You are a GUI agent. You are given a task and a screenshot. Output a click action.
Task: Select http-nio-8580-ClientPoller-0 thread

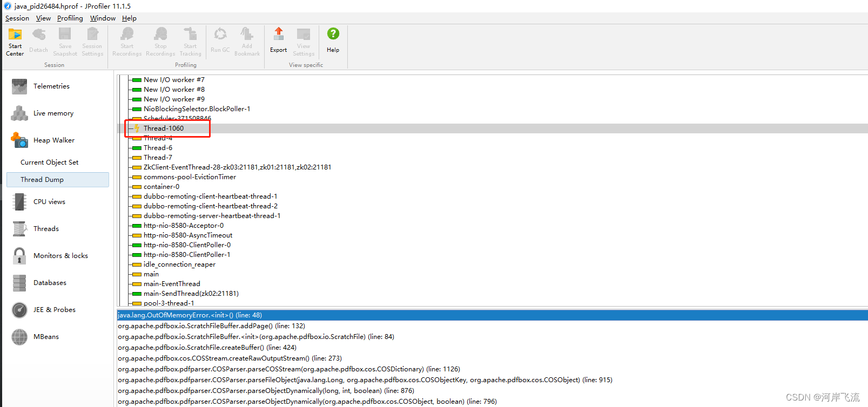point(187,245)
